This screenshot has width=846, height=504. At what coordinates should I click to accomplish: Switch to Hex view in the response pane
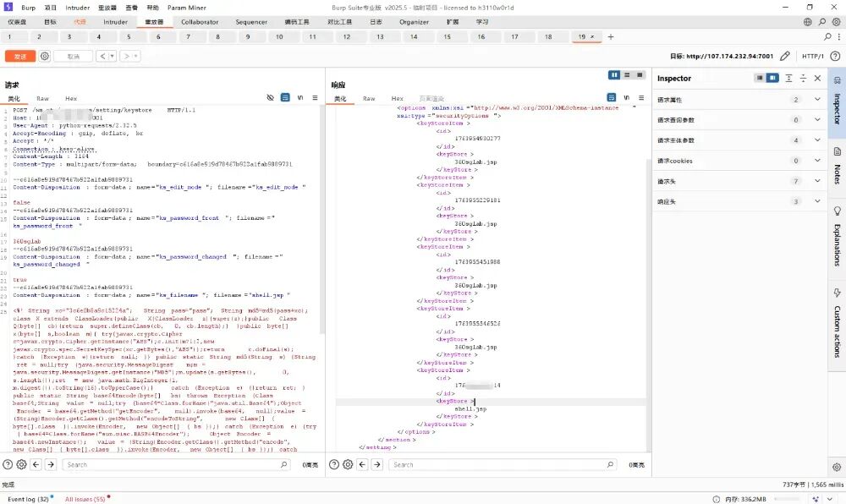pos(398,99)
